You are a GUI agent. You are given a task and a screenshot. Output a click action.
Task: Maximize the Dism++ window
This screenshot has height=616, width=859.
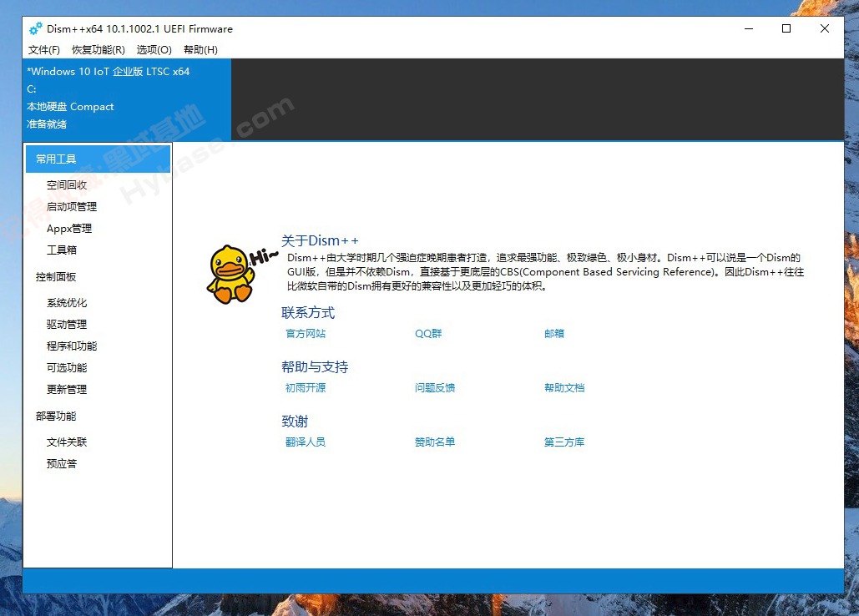786,28
